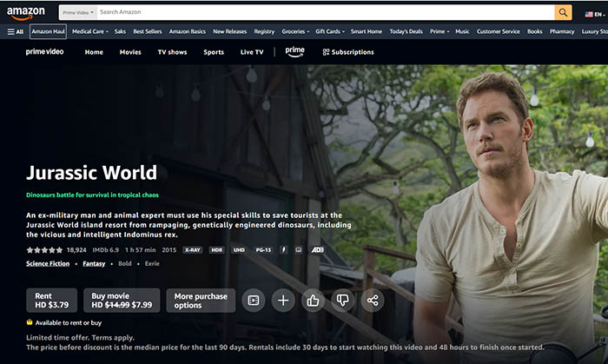608x364 pixels.
Task: Click Rent HD $3.79 button
Action: (51, 301)
